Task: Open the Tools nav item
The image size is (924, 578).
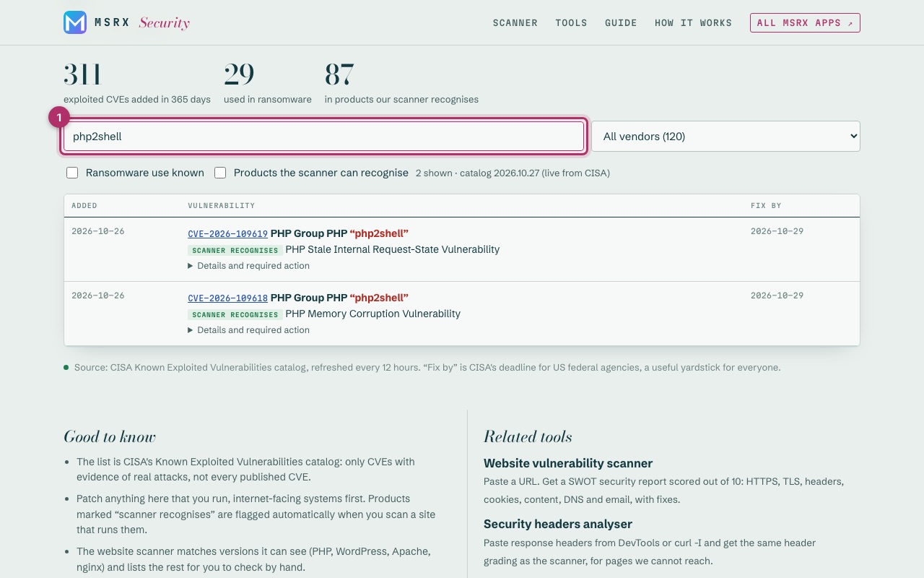Action: (x=571, y=23)
